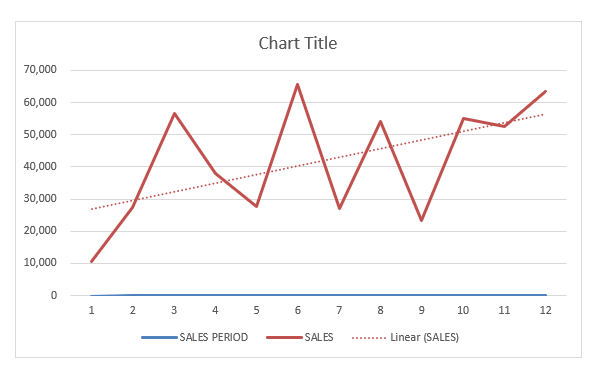This screenshot has width=602, height=374.
Task: Click the red SALES legend line marker
Action: pos(284,338)
